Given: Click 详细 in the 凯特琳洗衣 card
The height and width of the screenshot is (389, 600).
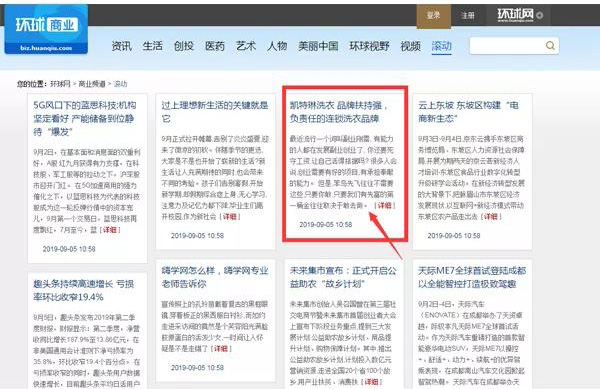Looking at the screenshot, I should click(x=385, y=205).
